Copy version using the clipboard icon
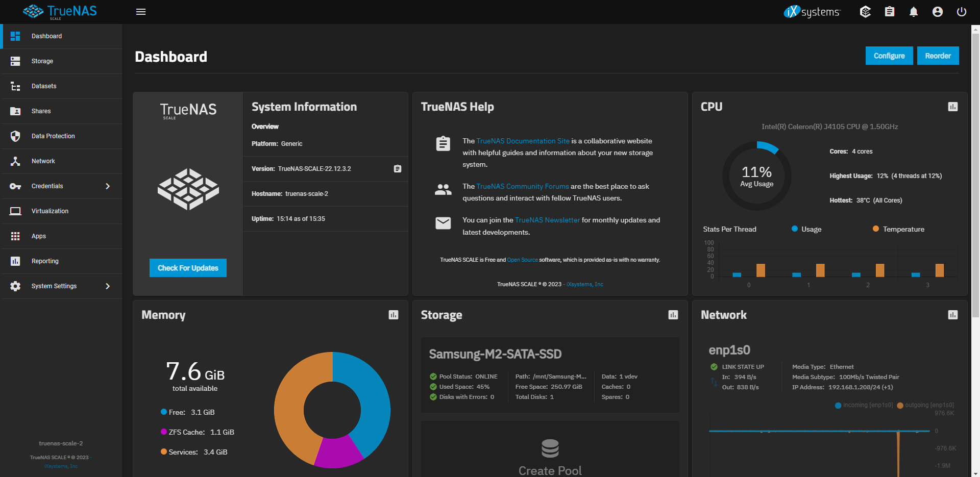The height and width of the screenshot is (477, 980). [x=397, y=169]
